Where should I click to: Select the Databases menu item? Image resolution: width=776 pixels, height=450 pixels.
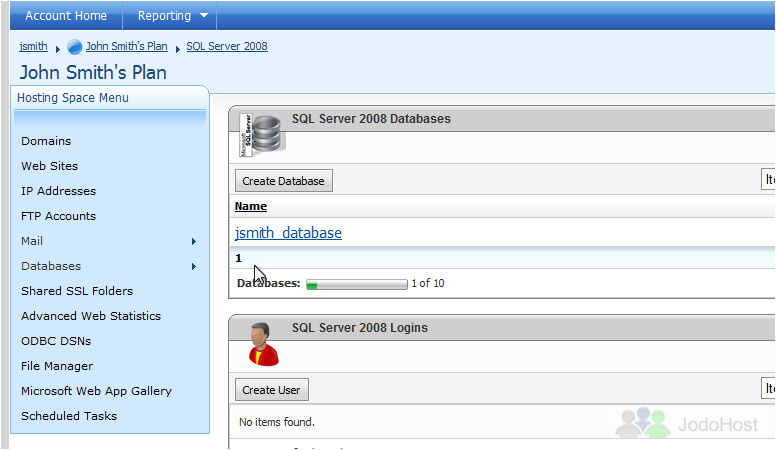51,266
